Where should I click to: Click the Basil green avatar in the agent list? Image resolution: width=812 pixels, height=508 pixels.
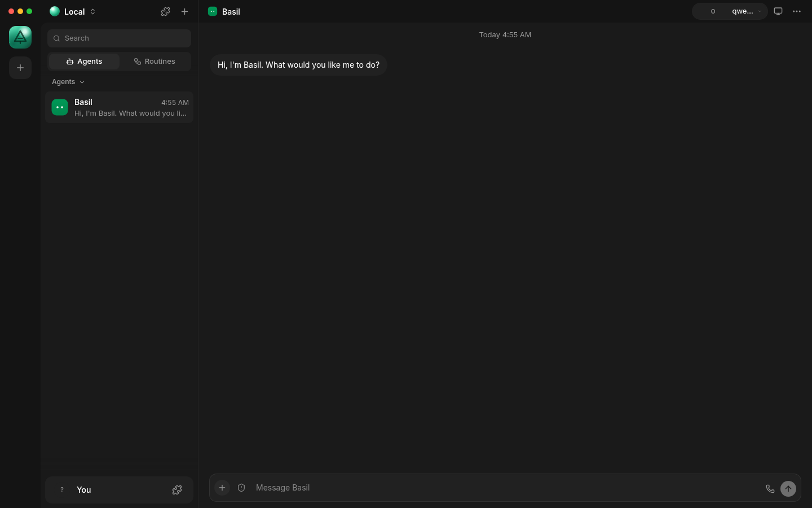60,107
